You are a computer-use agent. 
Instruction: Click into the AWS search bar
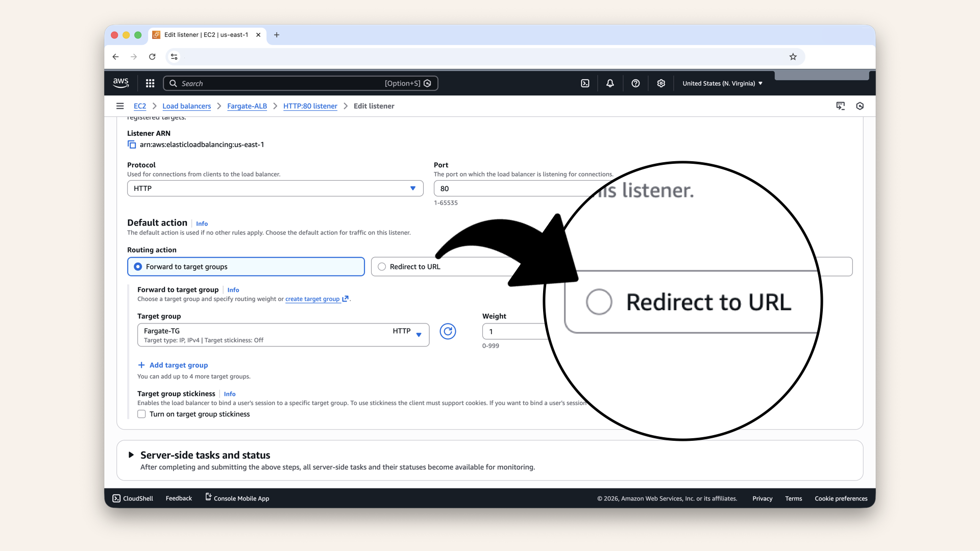(x=300, y=83)
